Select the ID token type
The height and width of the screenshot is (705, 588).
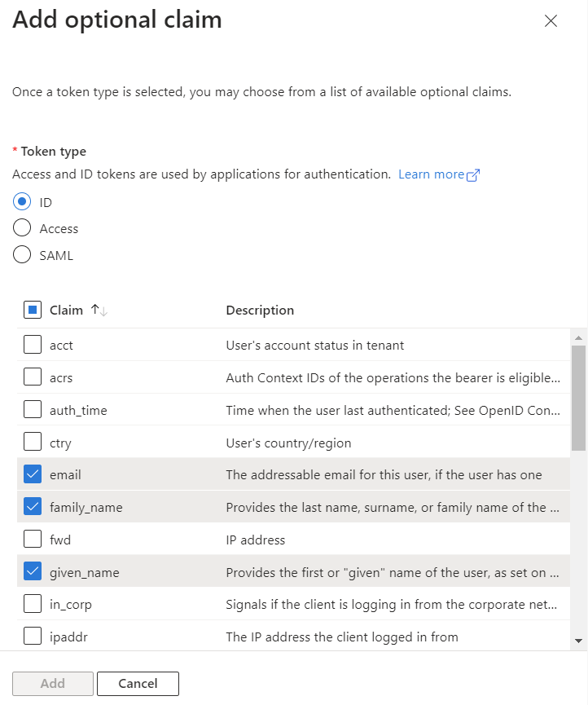pos(23,202)
